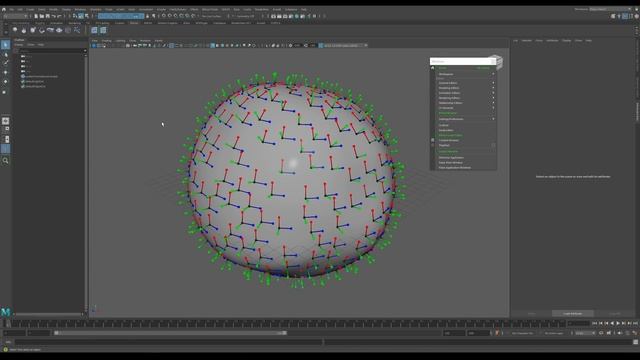Open the Symmetry dropdown

(246, 16)
